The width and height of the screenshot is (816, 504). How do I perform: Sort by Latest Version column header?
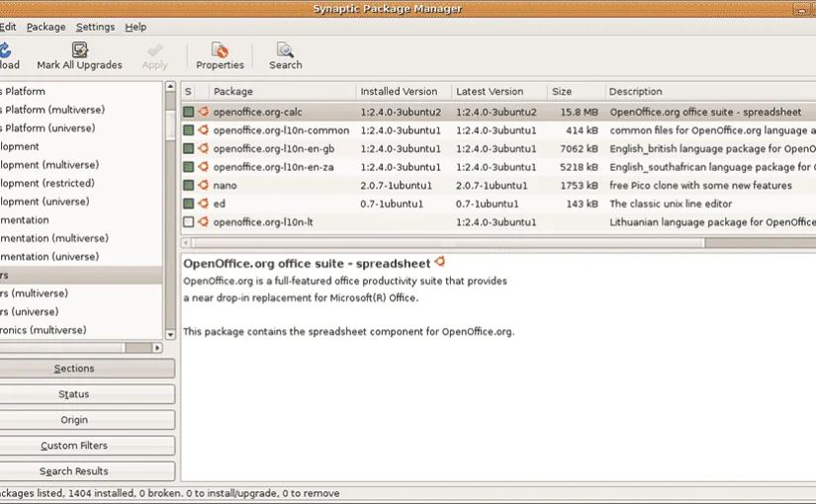499,92
